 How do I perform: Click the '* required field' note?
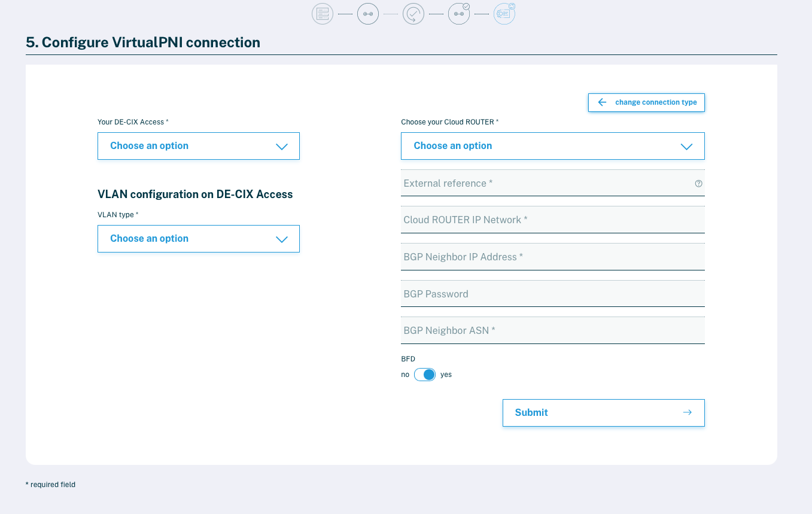coord(50,485)
